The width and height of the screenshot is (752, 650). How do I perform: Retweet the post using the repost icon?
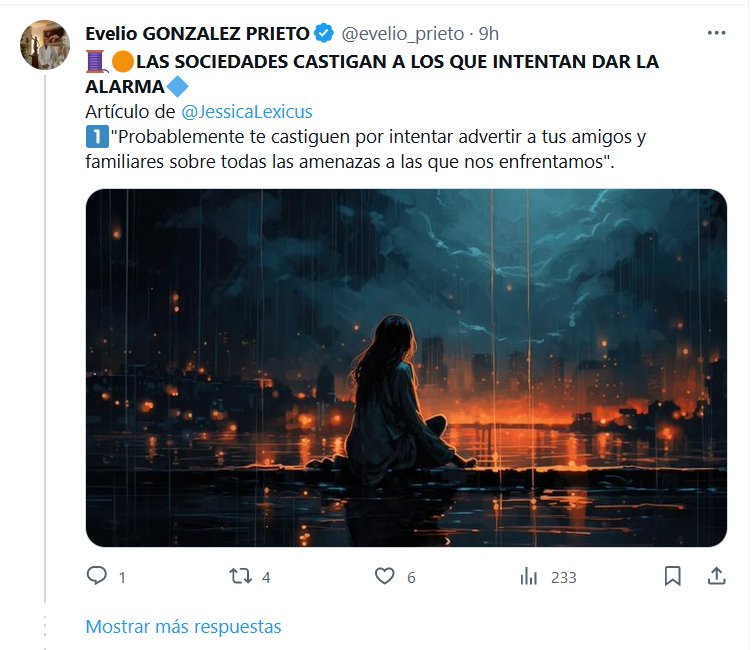[x=240, y=576]
